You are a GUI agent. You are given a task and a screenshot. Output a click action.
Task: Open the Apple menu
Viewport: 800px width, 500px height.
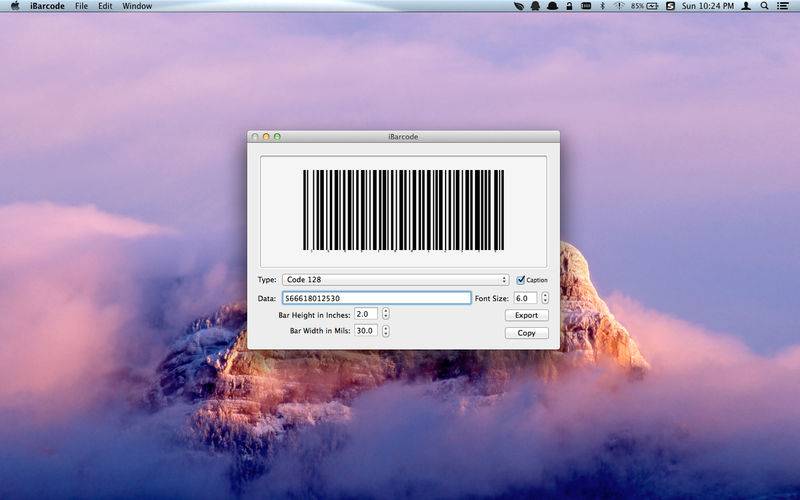15,6
